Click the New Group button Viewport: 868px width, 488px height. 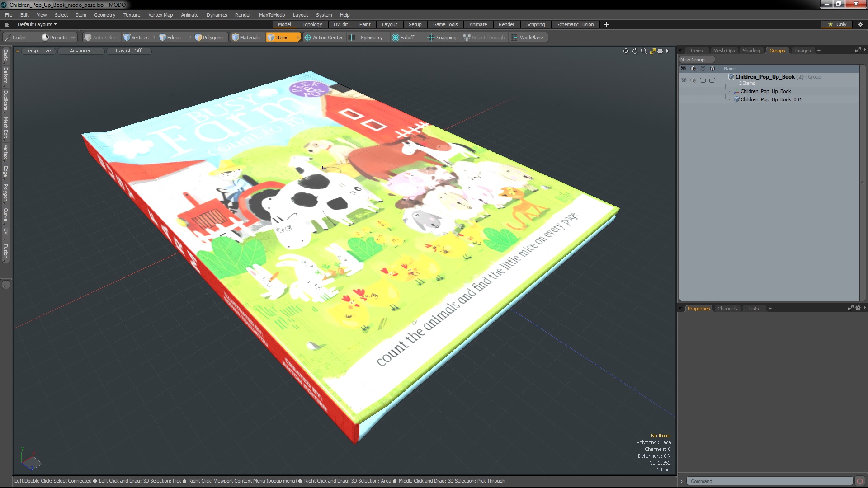click(x=696, y=60)
